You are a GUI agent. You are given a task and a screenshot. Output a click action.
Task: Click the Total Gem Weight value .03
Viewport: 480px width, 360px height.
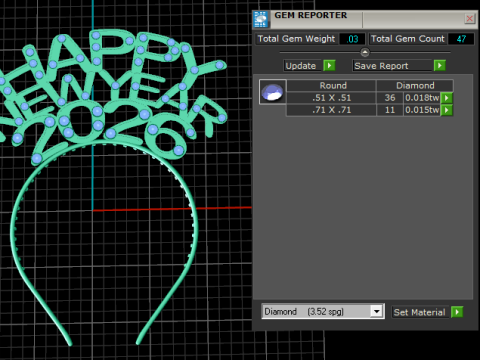click(x=352, y=39)
